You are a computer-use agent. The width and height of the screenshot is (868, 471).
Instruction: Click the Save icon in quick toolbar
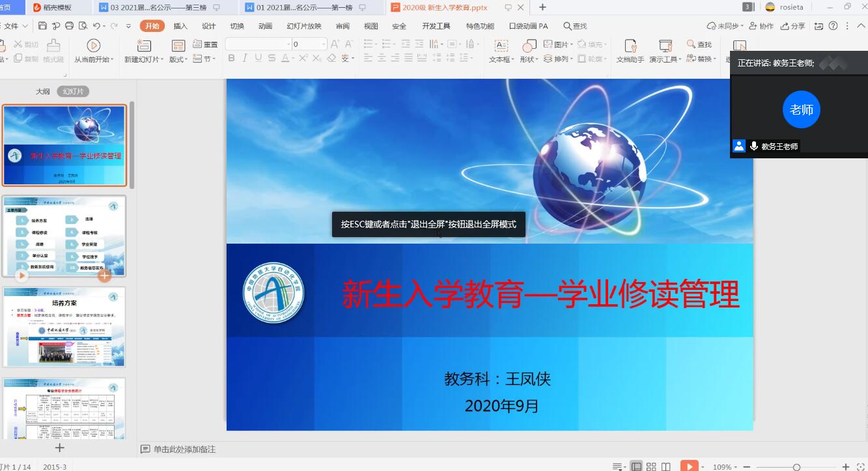click(42, 26)
